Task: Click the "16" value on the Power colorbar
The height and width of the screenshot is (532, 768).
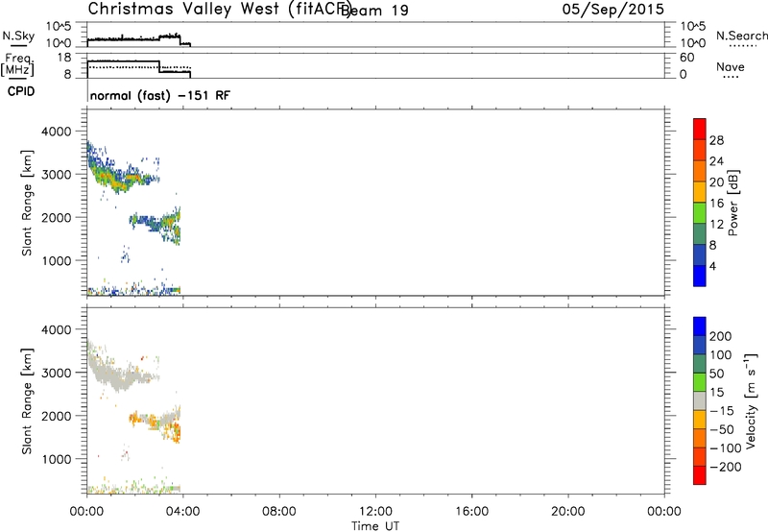Action: 716,204
